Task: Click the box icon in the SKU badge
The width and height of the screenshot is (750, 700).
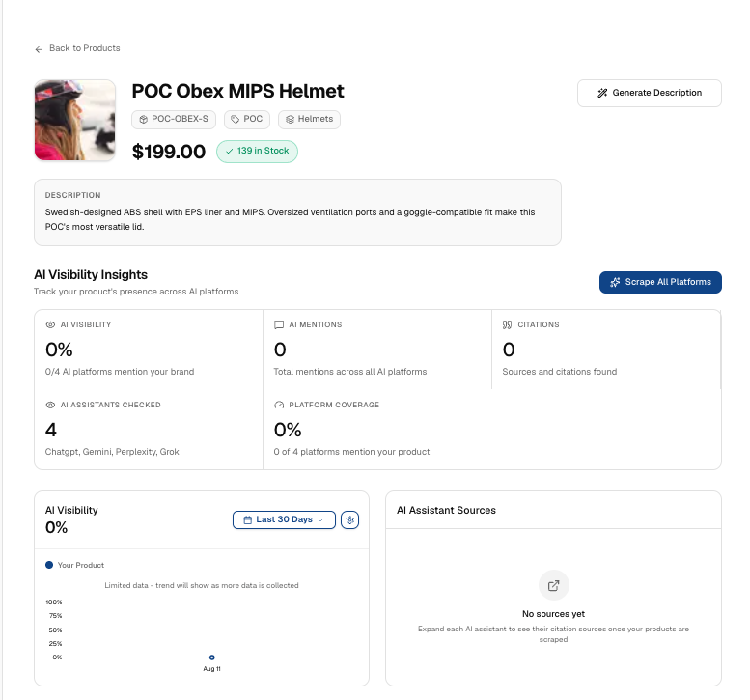Action: 143,120
